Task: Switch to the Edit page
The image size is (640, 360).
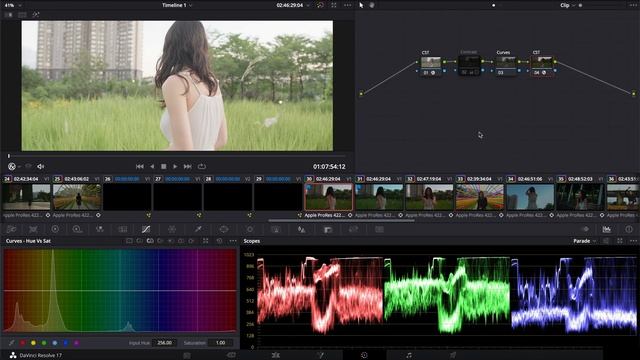Action: click(276, 355)
